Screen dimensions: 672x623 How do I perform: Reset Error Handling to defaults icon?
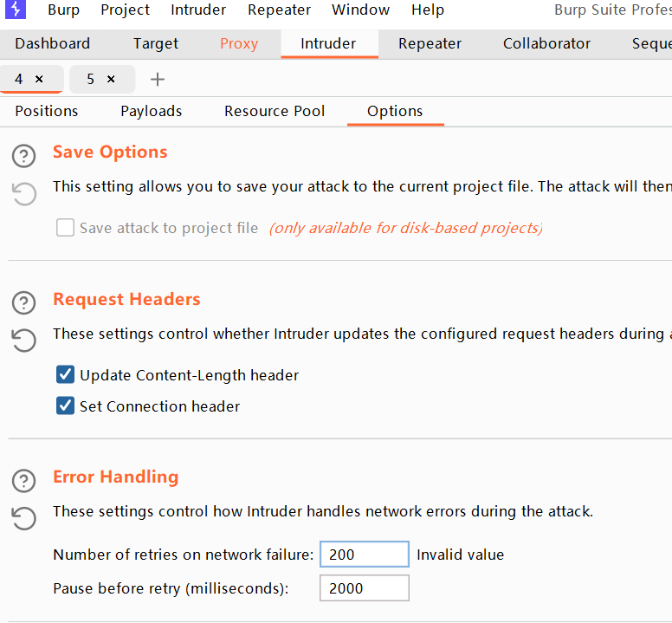(23, 518)
